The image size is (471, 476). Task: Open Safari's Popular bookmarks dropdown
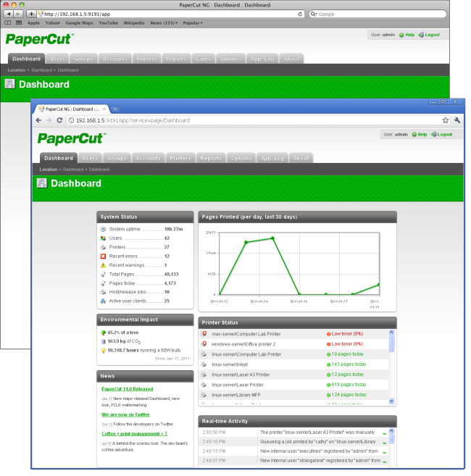192,23
